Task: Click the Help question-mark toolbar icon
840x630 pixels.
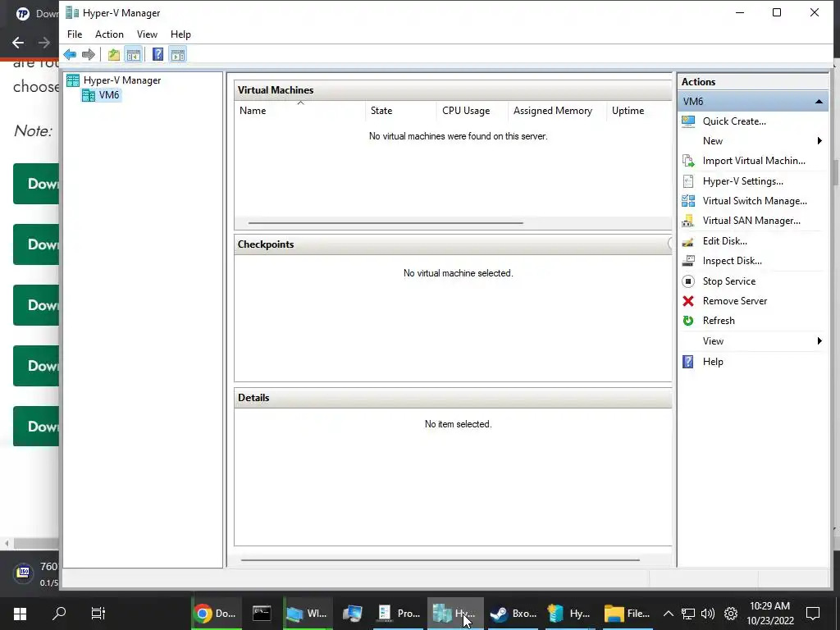Action: pos(157,55)
